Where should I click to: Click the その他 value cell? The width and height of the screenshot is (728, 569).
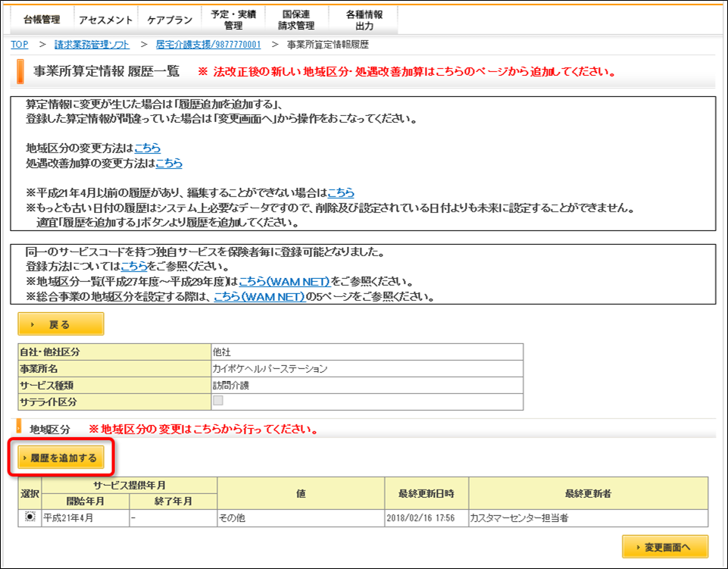click(301, 518)
